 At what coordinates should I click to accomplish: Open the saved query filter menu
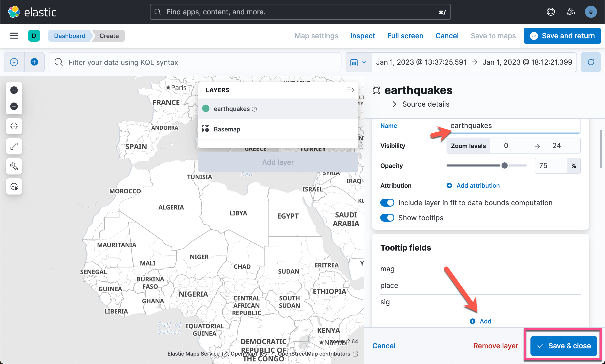[x=14, y=62]
